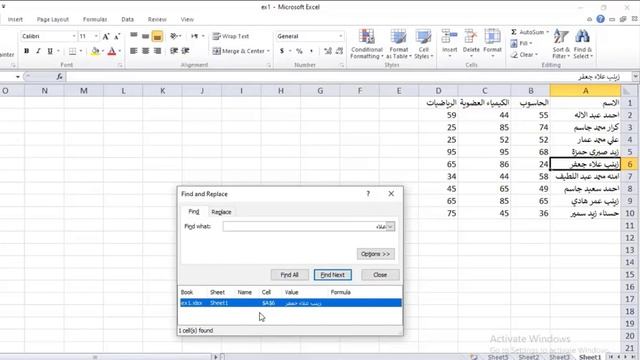Toggle Underline formatting
The image size is (640, 360).
50,51
